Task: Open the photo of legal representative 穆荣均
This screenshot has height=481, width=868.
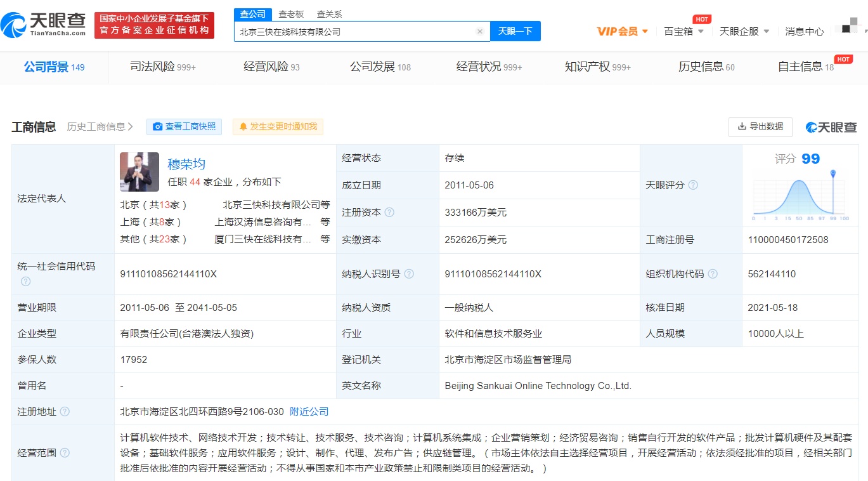Action: [x=139, y=172]
